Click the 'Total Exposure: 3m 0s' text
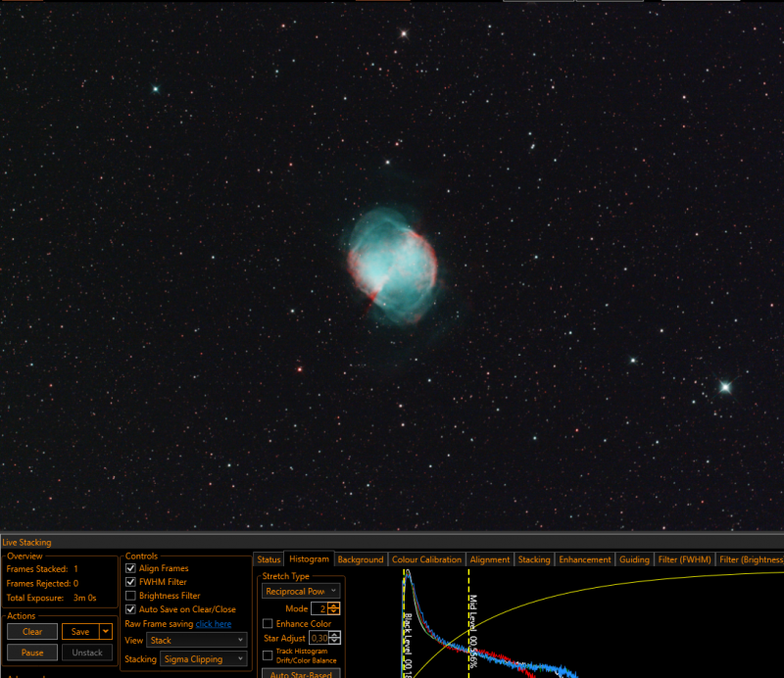The image size is (784, 678). pyautogui.click(x=51, y=598)
